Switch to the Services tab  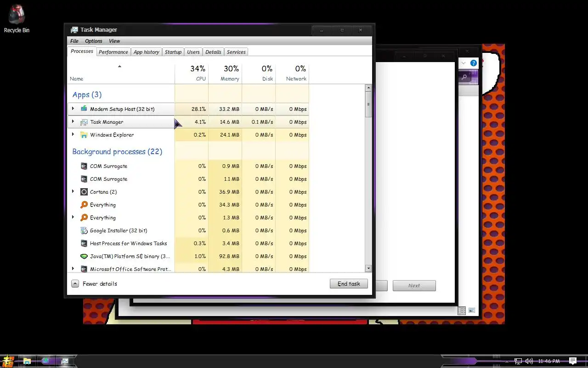pyautogui.click(x=236, y=52)
